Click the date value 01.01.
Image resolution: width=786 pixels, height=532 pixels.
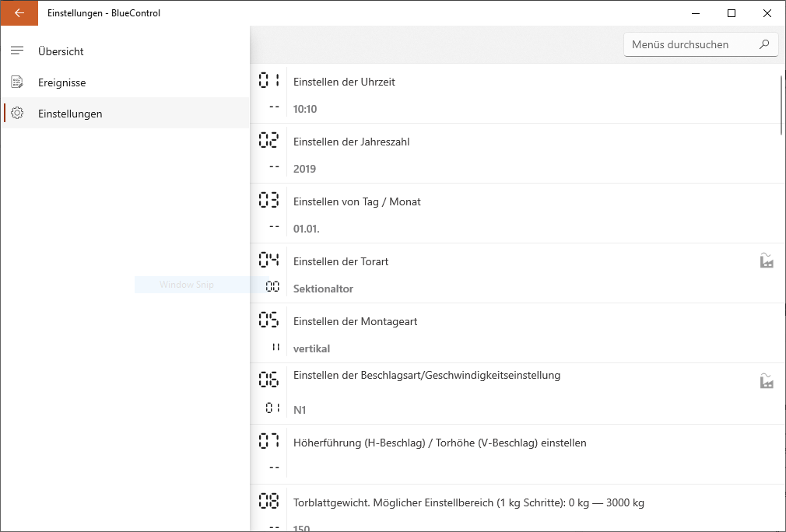coord(307,229)
